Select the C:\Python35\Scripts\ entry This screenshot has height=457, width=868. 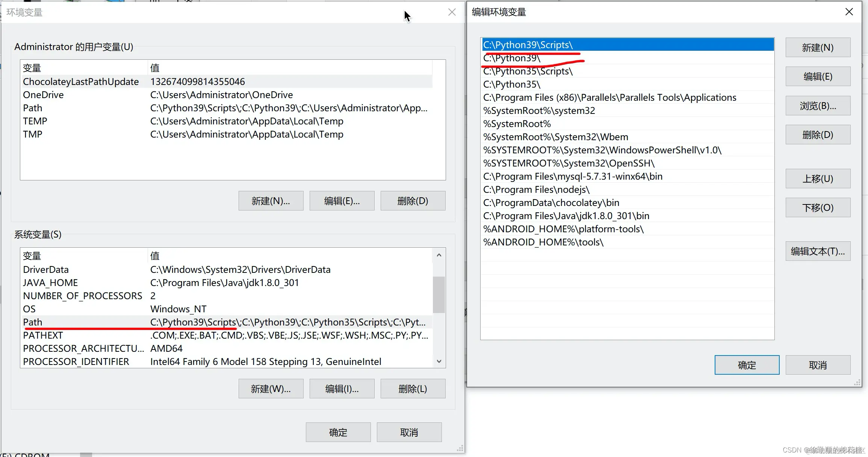pos(528,71)
